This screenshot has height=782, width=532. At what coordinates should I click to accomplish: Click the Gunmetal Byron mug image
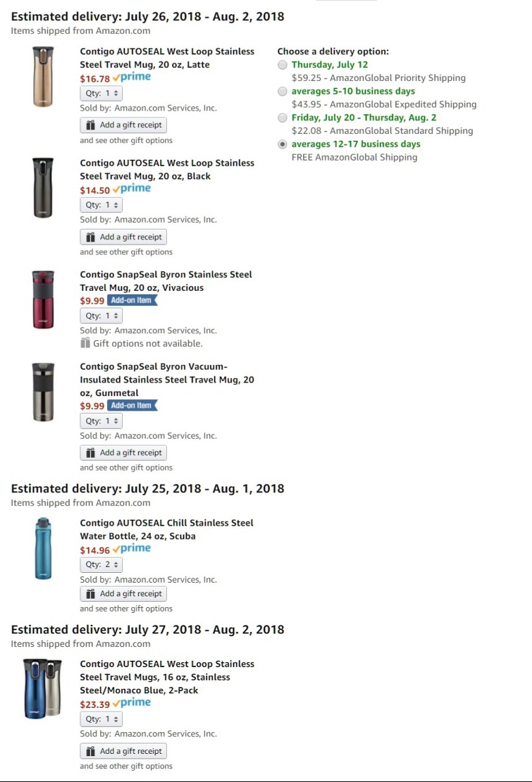click(42, 392)
